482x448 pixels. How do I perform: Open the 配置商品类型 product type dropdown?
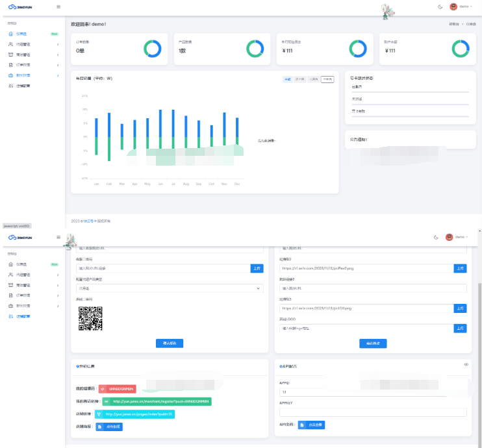[x=170, y=288]
